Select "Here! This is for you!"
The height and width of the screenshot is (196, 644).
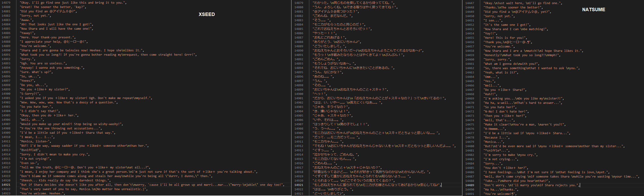tap(505, 38)
